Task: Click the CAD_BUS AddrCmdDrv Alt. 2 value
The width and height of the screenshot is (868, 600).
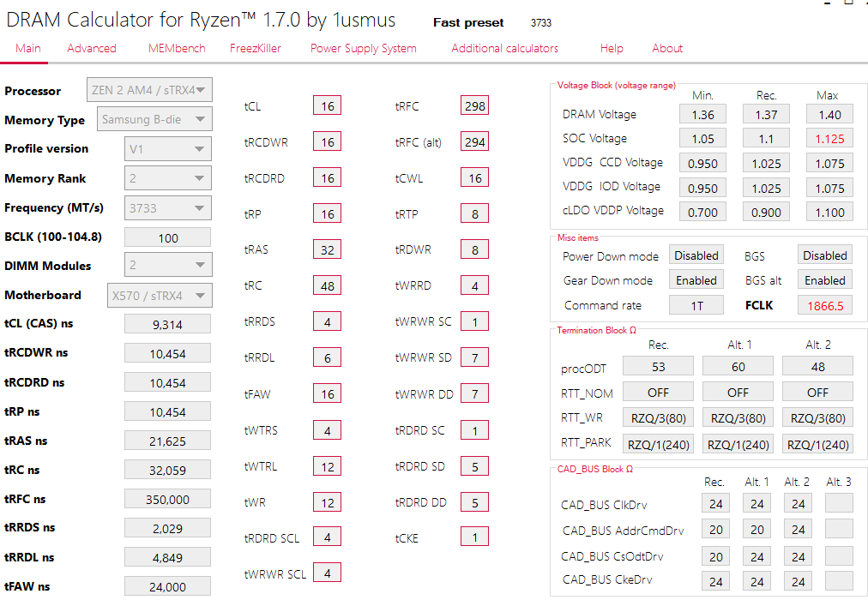Action: point(798,529)
